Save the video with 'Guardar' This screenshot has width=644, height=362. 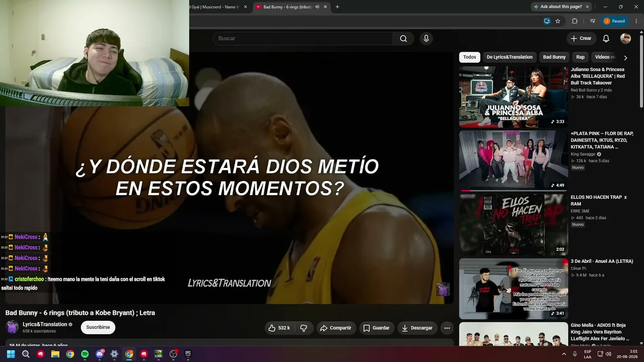tap(376, 328)
